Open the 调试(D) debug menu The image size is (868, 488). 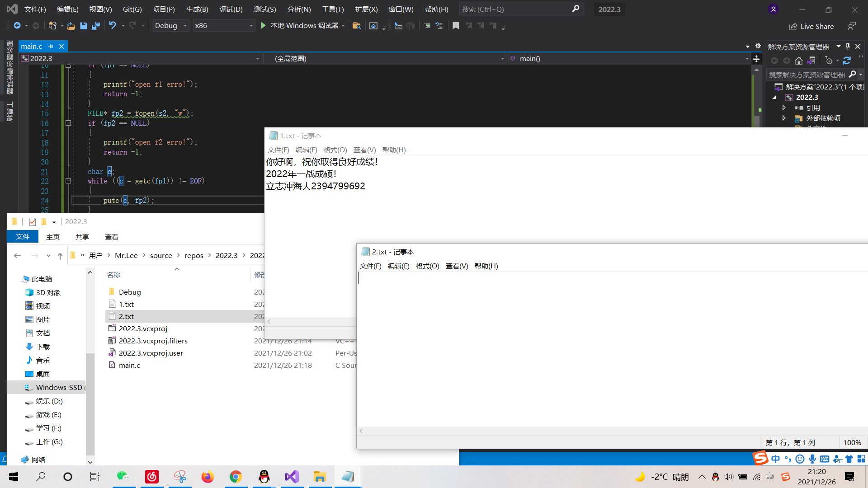[231, 9]
